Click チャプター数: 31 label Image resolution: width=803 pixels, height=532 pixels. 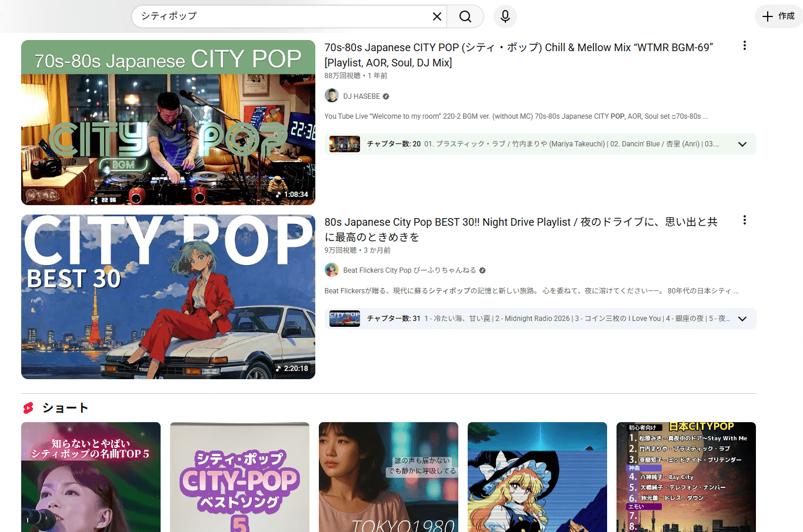(394, 319)
